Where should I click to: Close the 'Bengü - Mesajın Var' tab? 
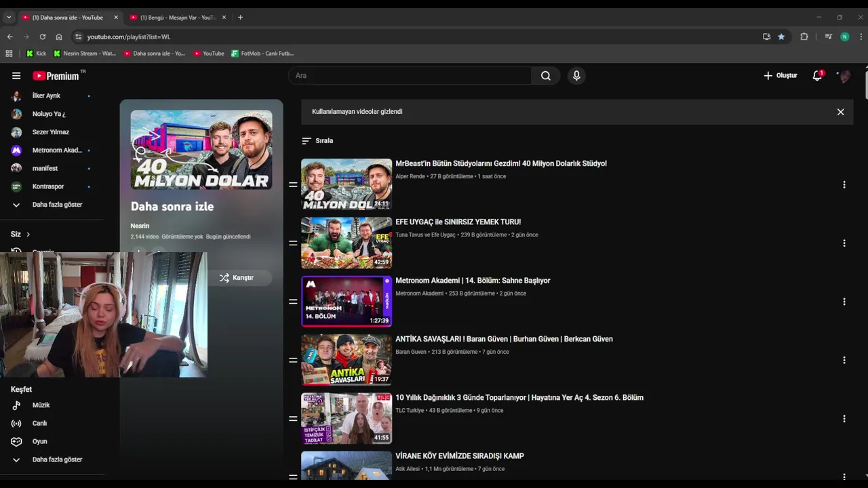[x=224, y=18]
